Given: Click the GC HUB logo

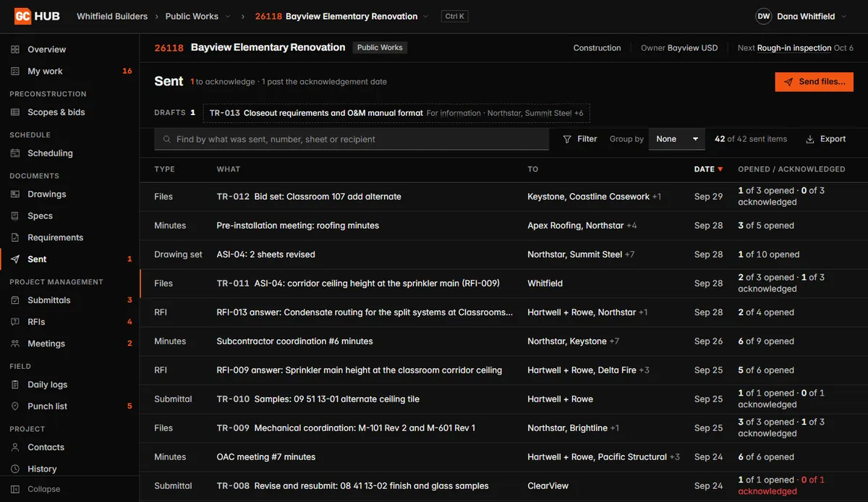Looking at the screenshot, I should point(38,16).
